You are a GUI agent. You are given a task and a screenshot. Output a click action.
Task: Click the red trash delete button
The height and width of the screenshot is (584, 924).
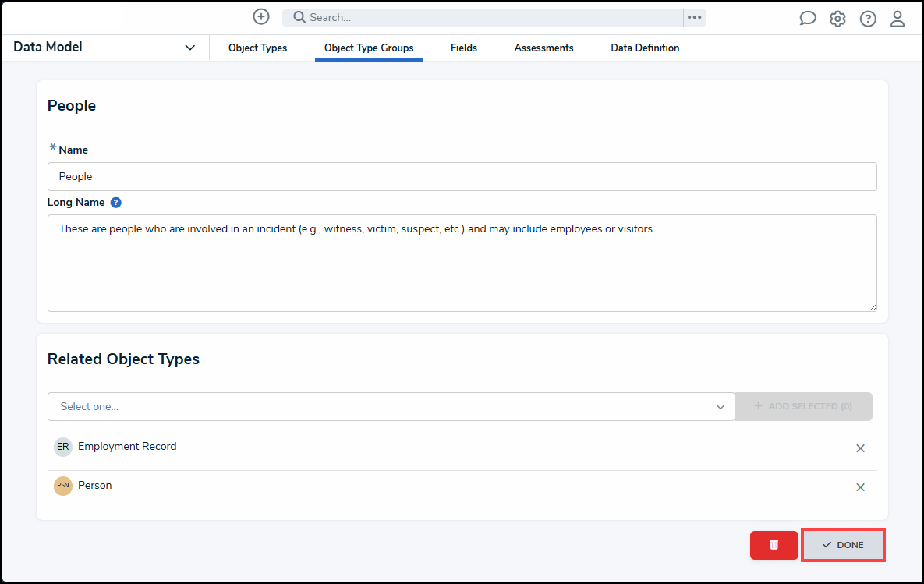pyautogui.click(x=774, y=545)
